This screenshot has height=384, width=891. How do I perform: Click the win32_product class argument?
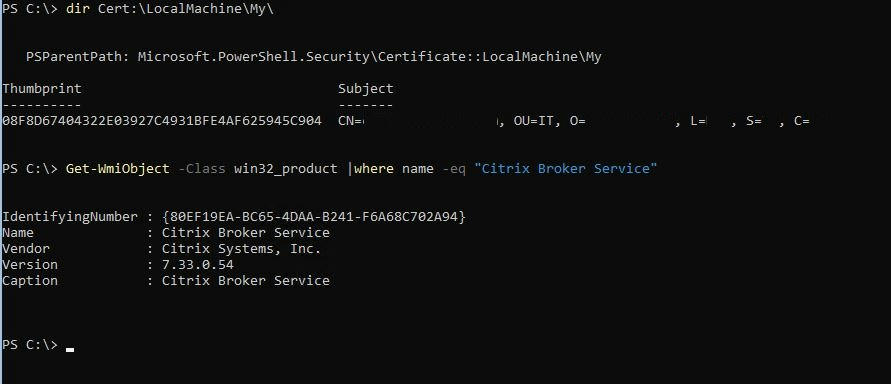286,169
